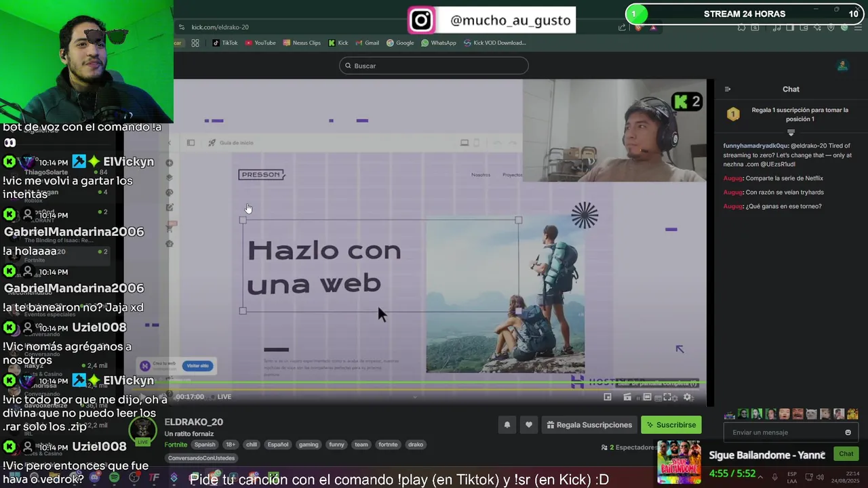Open the emoji picker in chat input

pyautogui.click(x=848, y=432)
